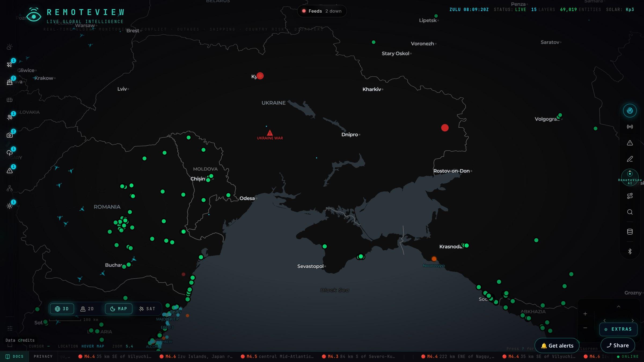
Task: Open the solar activity sun icon
Action: [x=10, y=206]
